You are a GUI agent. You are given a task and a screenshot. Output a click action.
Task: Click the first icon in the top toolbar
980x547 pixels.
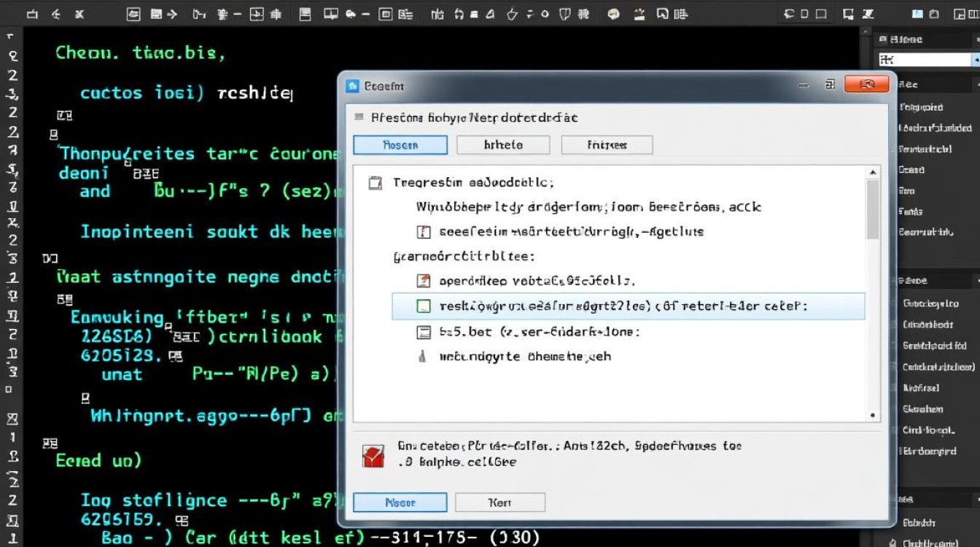(31, 14)
